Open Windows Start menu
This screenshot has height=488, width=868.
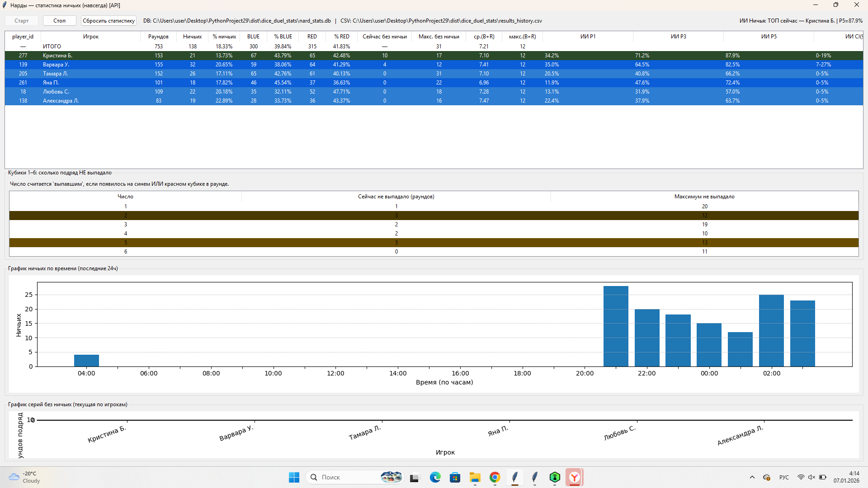[x=294, y=477]
